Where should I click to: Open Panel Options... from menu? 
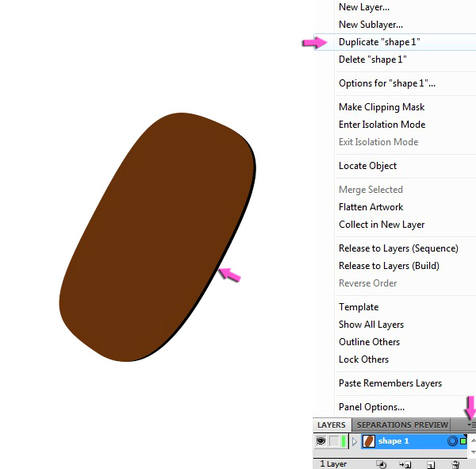click(x=371, y=407)
